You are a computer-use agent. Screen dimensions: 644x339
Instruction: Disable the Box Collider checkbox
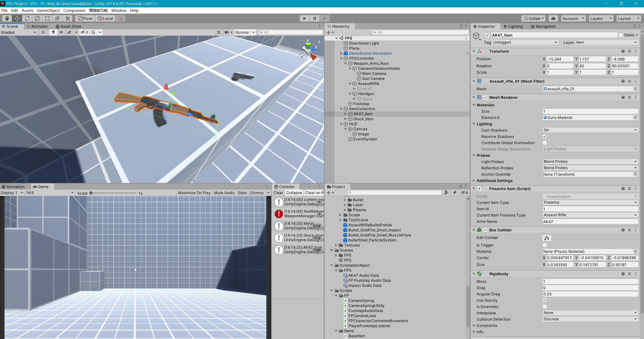click(x=485, y=230)
